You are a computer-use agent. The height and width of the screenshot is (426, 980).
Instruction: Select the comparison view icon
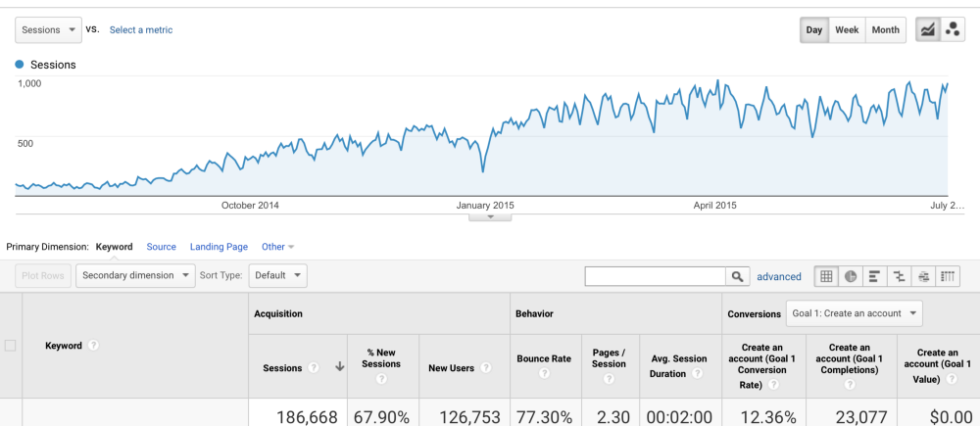(900, 276)
